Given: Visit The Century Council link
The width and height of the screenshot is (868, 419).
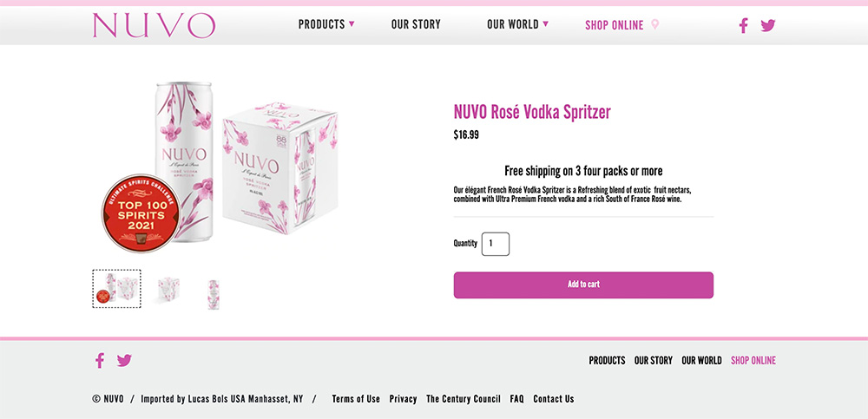Looking at the screenshot, I should (463, 399).
